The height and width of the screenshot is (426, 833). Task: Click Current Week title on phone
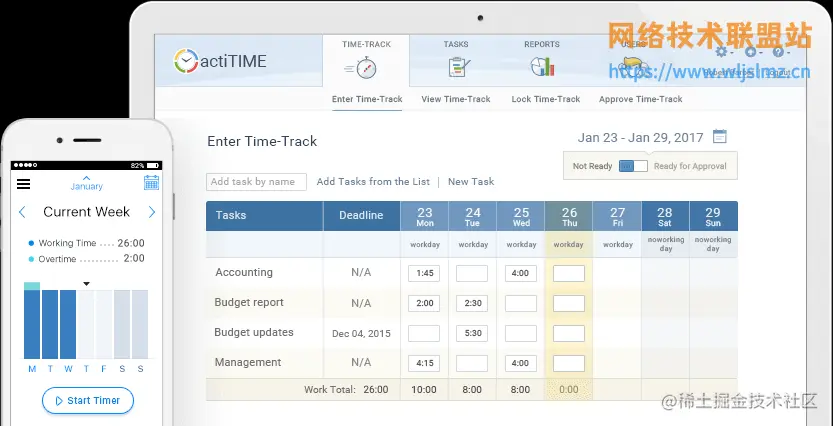[87, 212]
